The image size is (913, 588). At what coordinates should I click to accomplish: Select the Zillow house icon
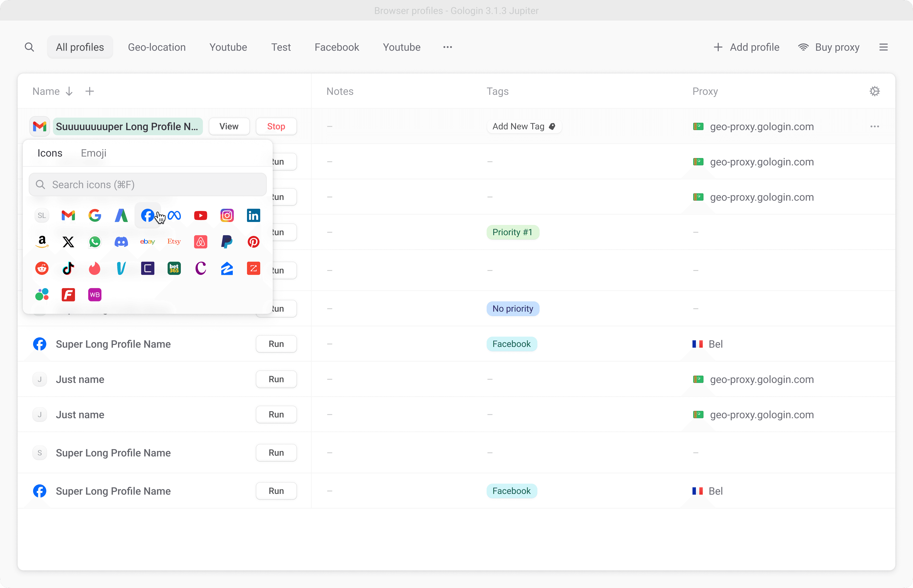pos(227,269)
